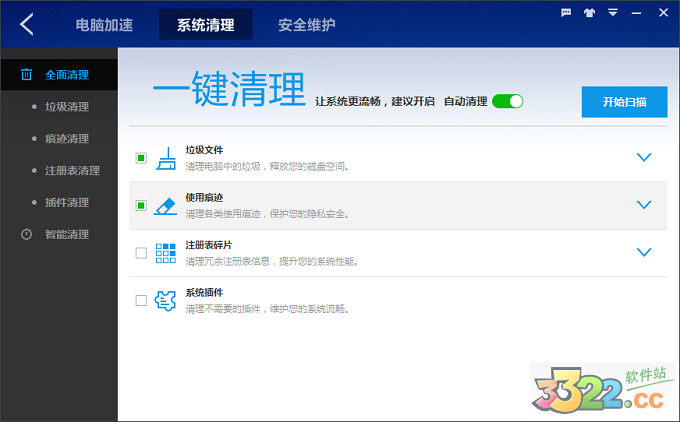Screen dimensions: 680x422
Task: Click the clock icon beside 智能清理
Action: pyautogui.click(x=26, y=234)
